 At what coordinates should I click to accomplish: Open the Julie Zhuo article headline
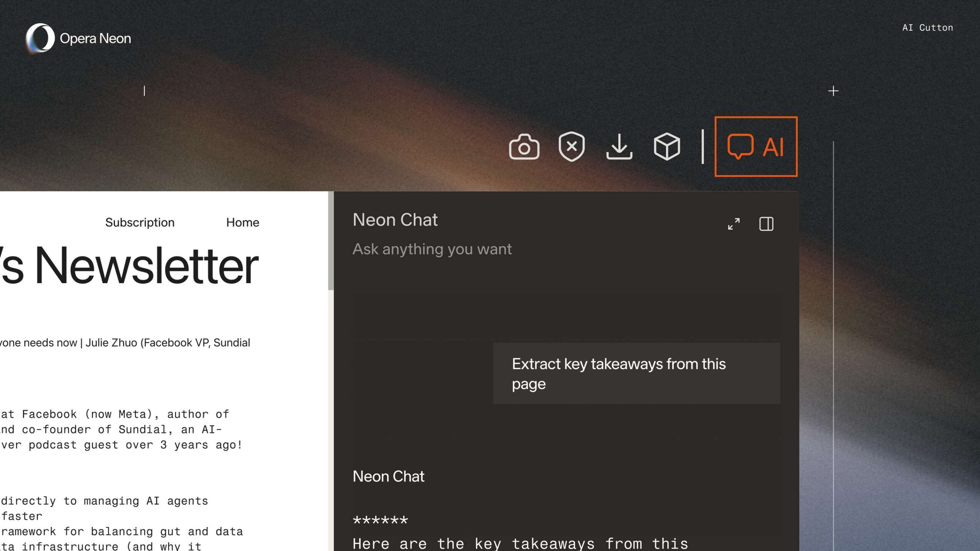point(125,342)
